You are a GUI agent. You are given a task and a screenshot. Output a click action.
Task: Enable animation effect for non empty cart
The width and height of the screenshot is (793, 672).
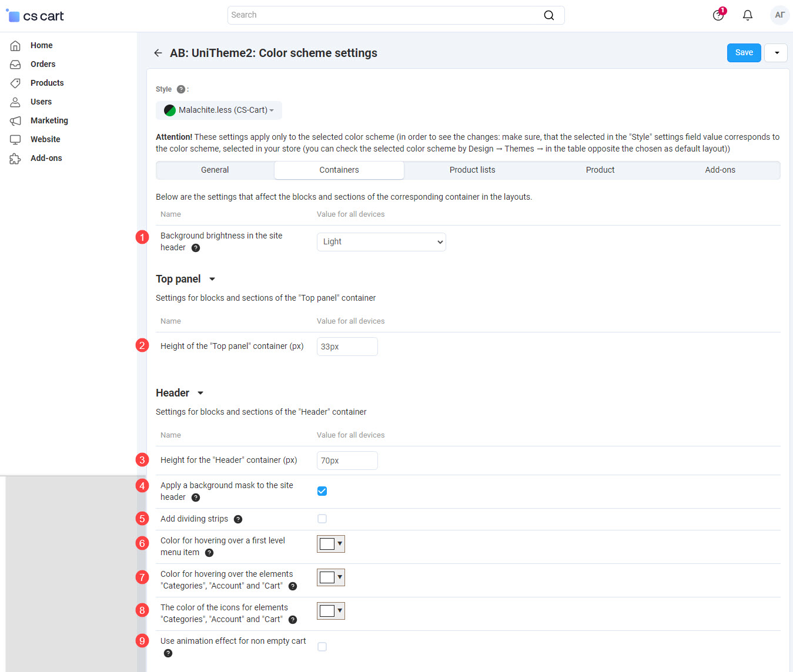pos(322,647)
